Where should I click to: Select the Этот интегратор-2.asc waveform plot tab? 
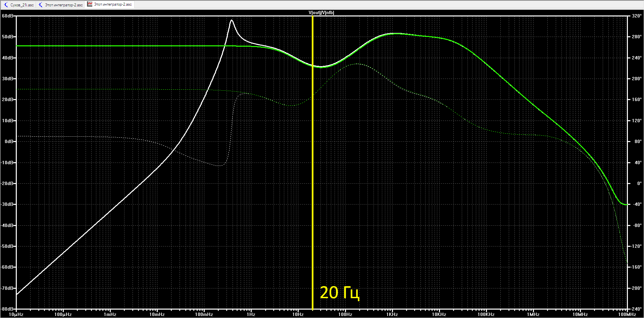(110, 4)
